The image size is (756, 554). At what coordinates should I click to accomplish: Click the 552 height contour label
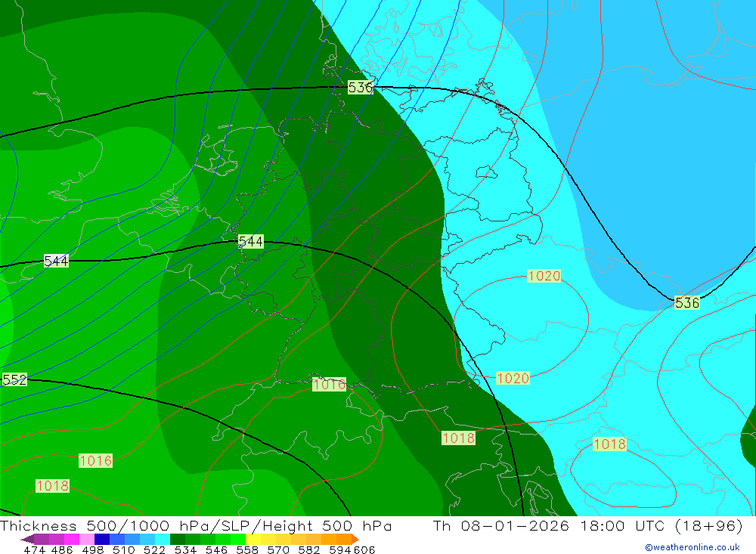coord(14,379)
